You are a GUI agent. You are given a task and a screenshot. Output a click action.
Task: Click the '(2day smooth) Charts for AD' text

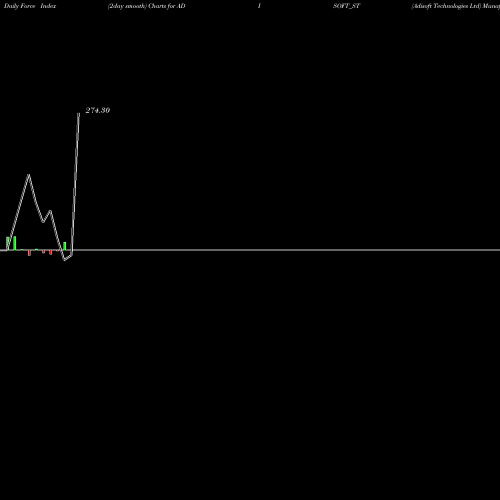coord(146,6)
